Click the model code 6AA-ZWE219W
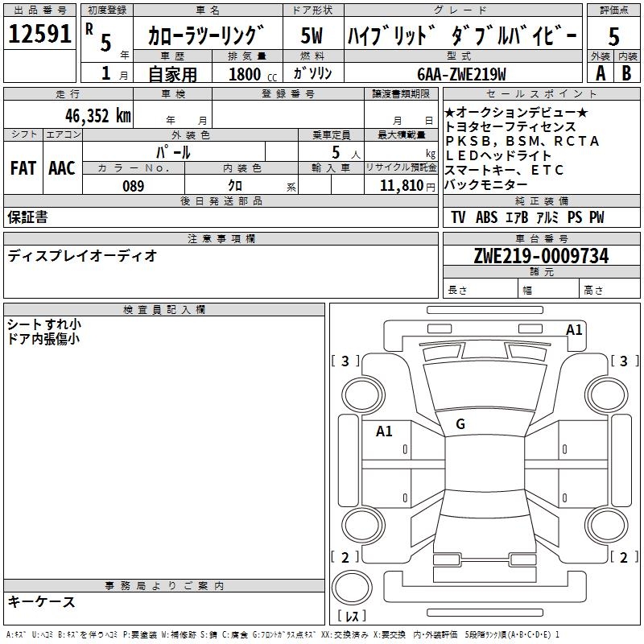644x644 pixels. 461,74
